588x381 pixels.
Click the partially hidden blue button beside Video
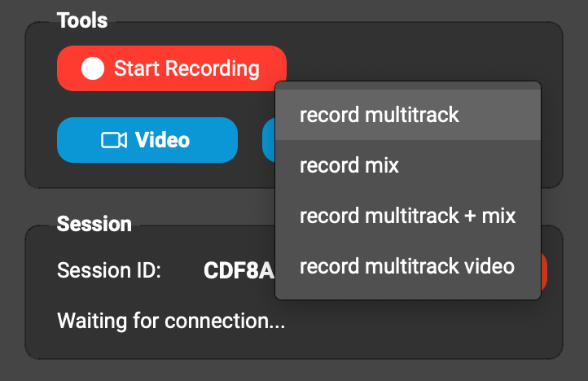click(x=268, y=140)
